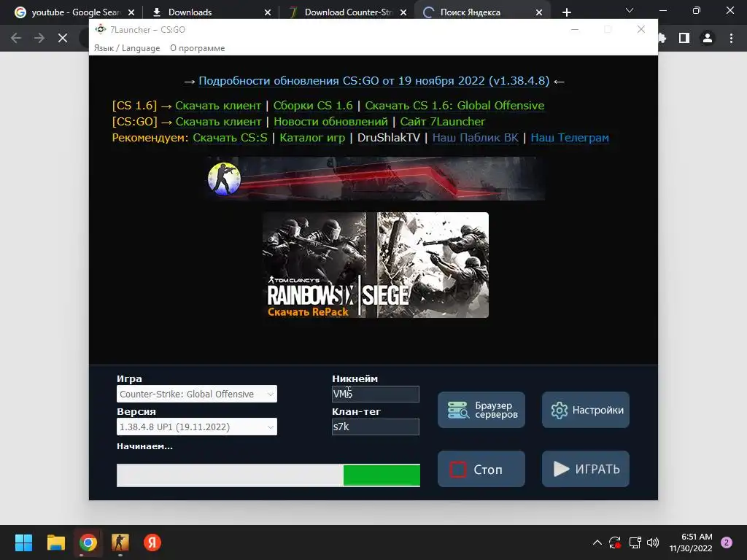Open Наш Паблик ВК link
The image size is (747, 560).
pyautogui.click(x=475, y=138)
